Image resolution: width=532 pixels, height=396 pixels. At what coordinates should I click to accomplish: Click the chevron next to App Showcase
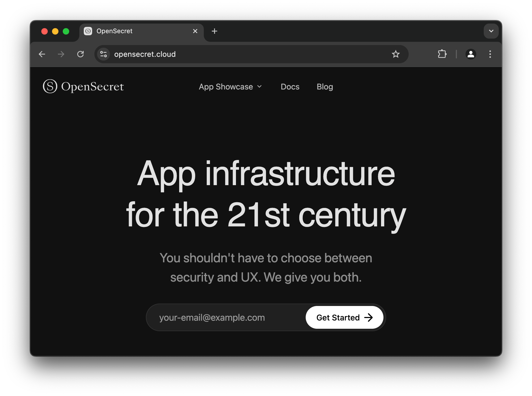pos(259,87)
